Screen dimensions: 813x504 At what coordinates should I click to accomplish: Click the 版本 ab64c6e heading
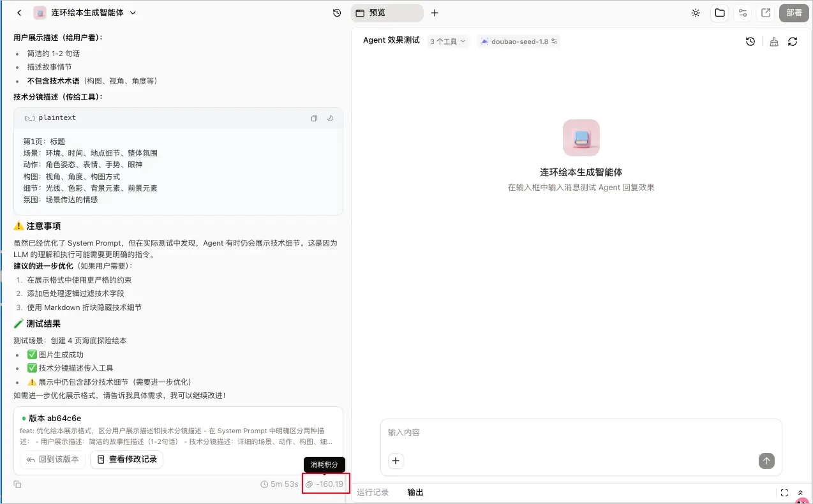(55, 419)
